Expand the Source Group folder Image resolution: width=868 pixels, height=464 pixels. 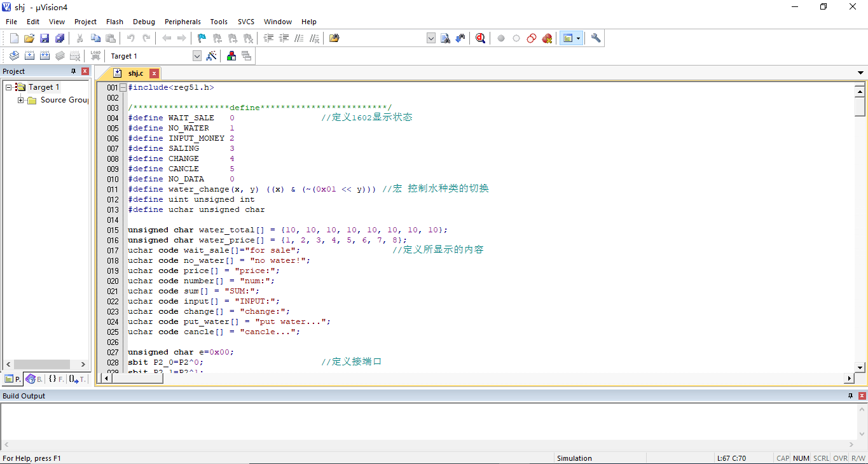pos(21,100)
